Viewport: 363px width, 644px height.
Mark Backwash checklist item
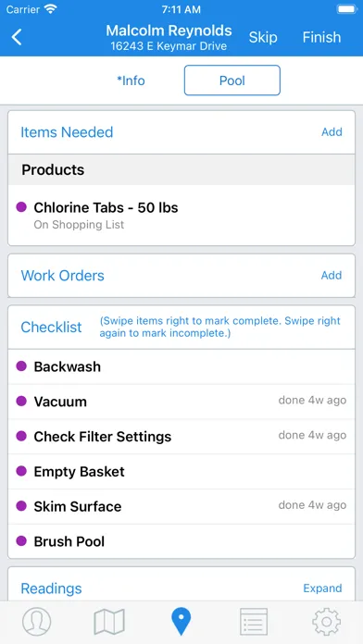point(181,366)
